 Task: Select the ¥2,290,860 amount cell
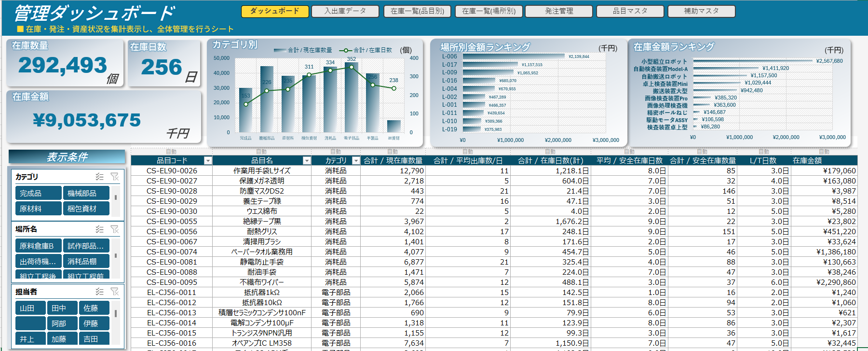pyautogui.click(x=824, y=282)
